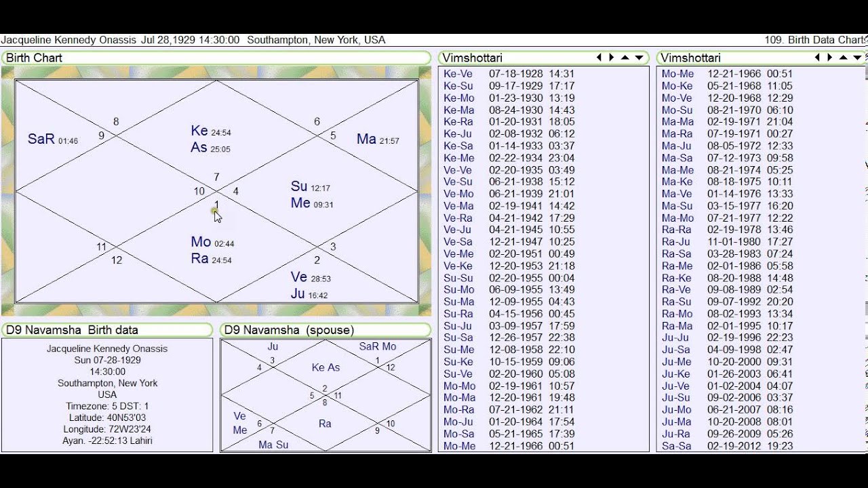Select the Ke-Ra 01-20-1931 dasha row
This screenshot has height=488, width=868.
[509, 122]
